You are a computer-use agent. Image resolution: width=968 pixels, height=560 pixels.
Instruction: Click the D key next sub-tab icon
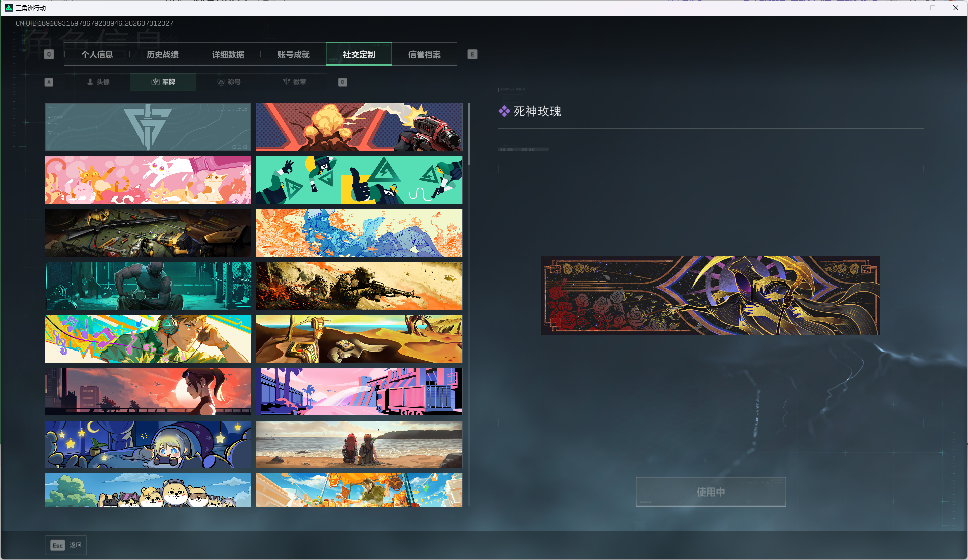click(342, 82)
